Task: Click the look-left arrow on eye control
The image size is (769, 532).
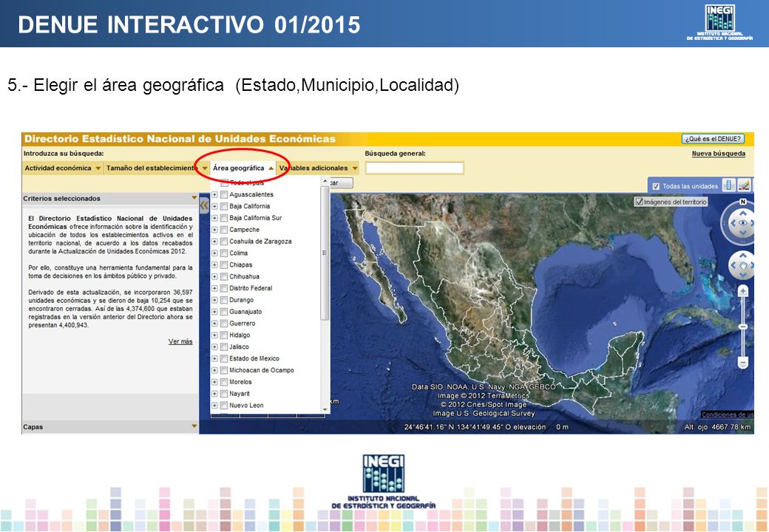Action: pos(734,223)
